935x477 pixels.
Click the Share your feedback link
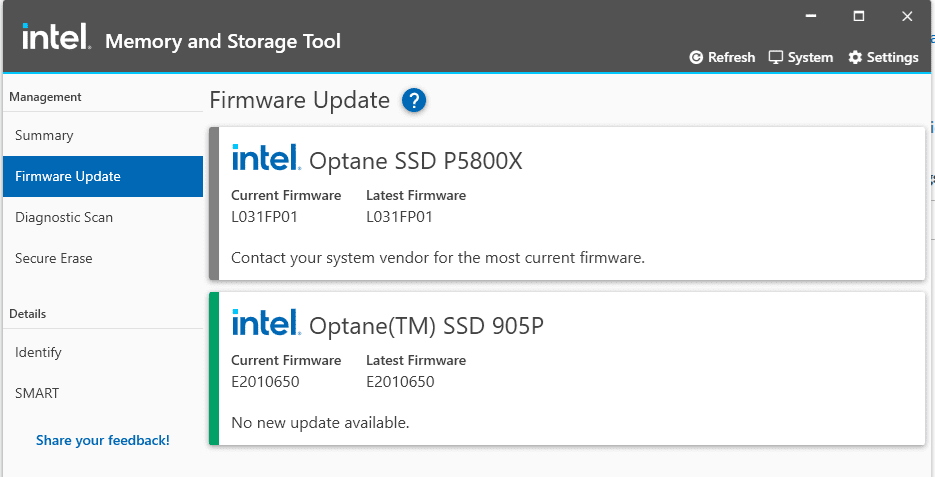pos(103,440)
